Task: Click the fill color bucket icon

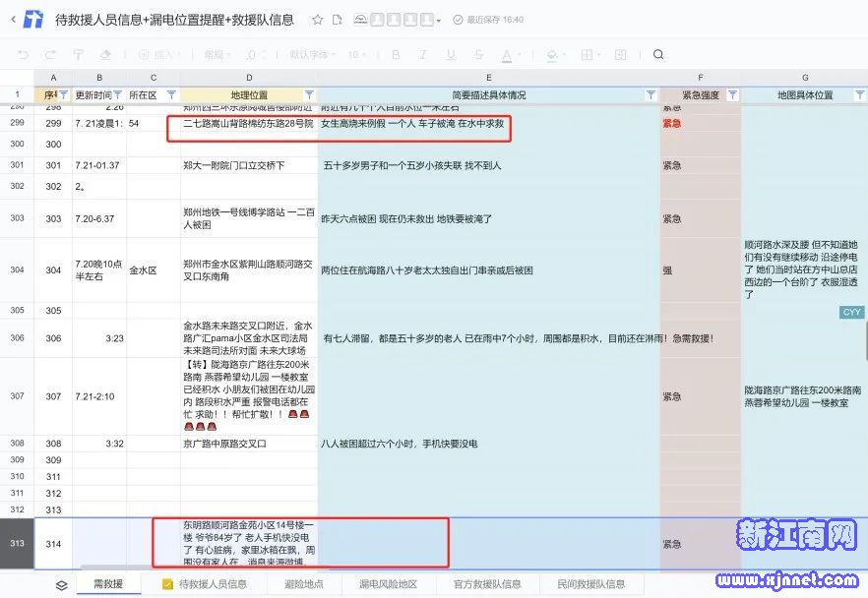Action: [x=552, y=55]
